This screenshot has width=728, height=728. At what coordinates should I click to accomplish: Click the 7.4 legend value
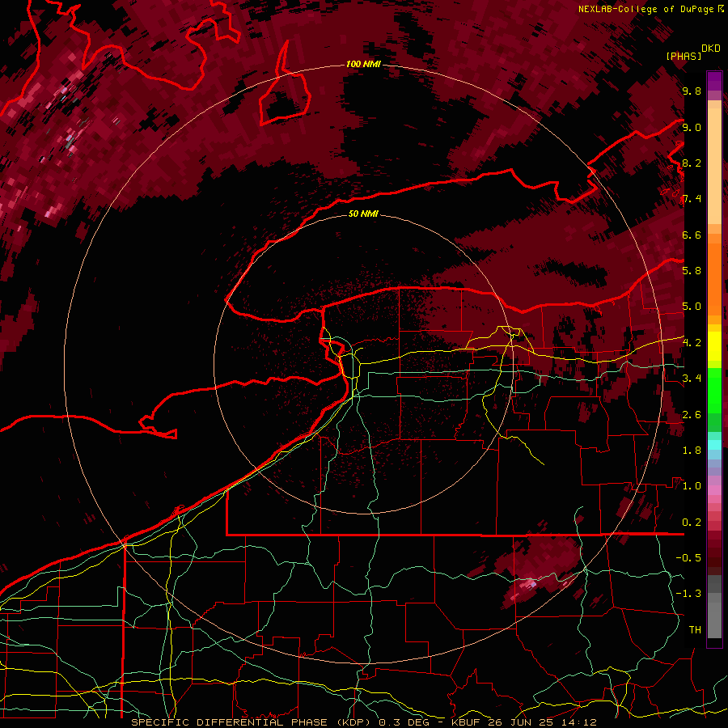[x=692, y=199]
